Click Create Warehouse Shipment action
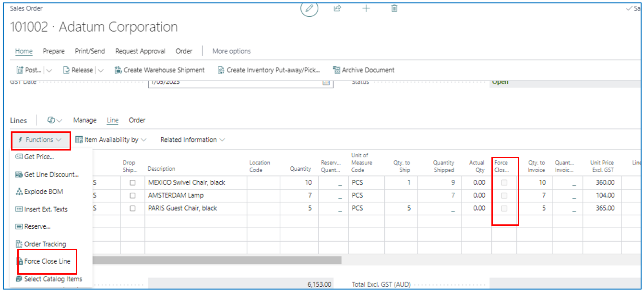 159,70
